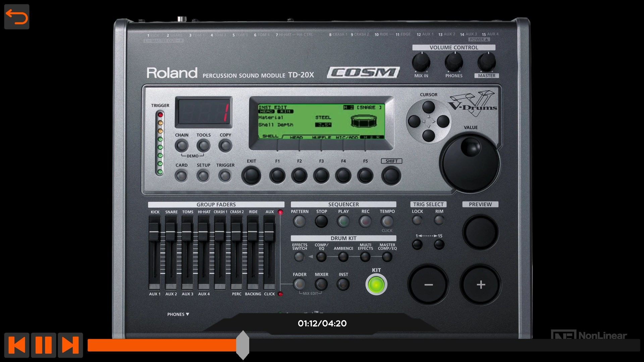Click the SHIFT button
The width and height of the screenshot is (644, 362).
[391, 176]
